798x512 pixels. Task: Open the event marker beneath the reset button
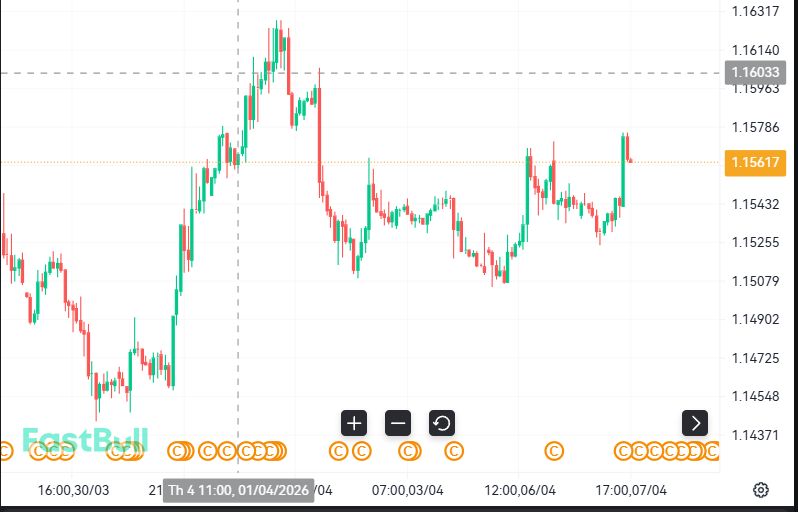pyautogui.click(x=454, y=452)
